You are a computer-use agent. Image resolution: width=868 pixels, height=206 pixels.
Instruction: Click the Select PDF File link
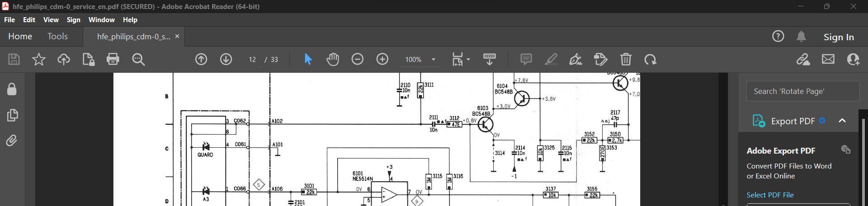pos(770,195)
